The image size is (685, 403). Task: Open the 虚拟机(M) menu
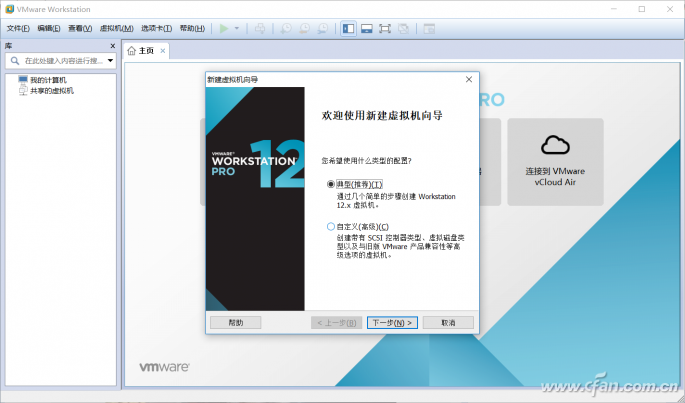coord(117,28)
